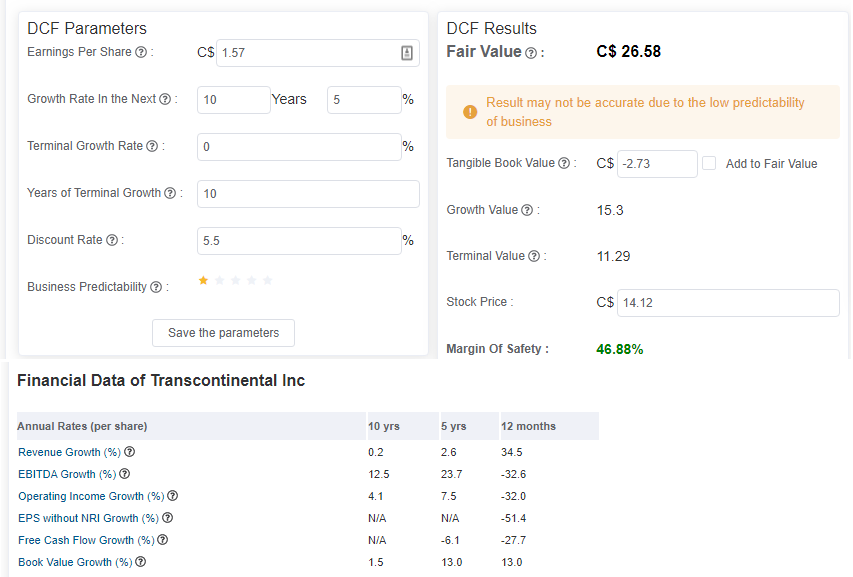This screenshot has width=853, height=577.
Task: Enable the Add to Fair Value checkbox
Action: pos(708,162)
